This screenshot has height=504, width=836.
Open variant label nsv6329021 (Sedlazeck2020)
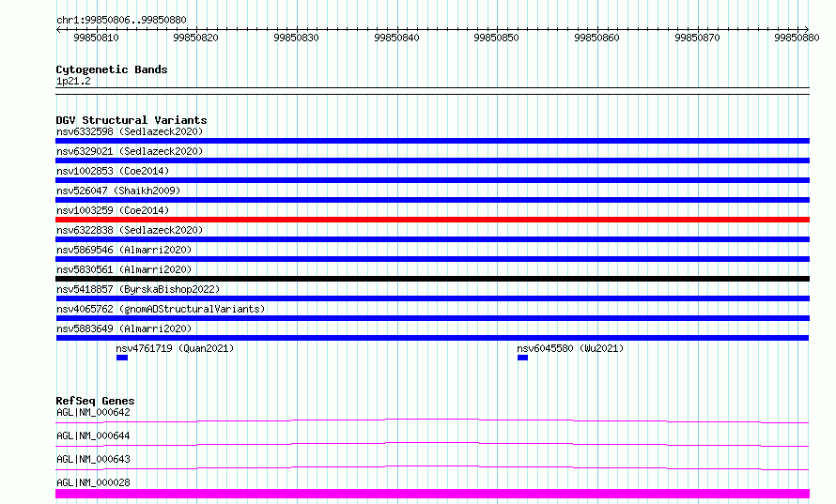pos(130,151)
